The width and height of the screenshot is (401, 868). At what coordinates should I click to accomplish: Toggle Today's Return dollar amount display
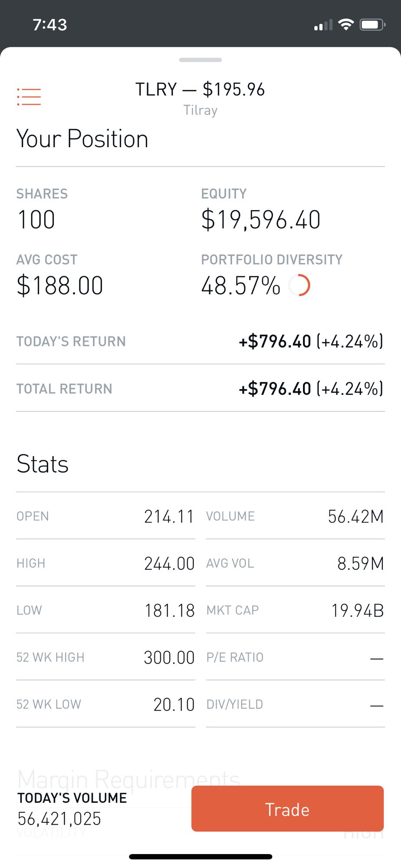pos(311,342)
